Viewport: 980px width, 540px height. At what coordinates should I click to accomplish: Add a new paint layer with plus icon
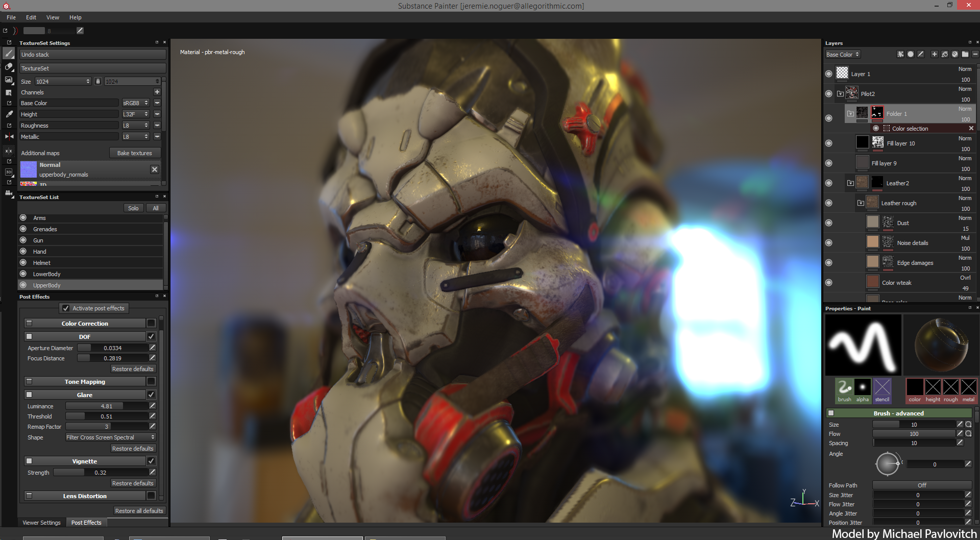click(x=934, y=54)
